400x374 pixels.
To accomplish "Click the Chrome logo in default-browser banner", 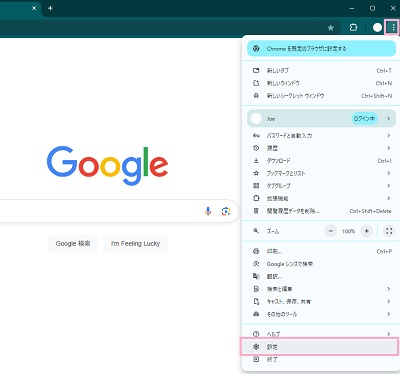I will 256,49.
